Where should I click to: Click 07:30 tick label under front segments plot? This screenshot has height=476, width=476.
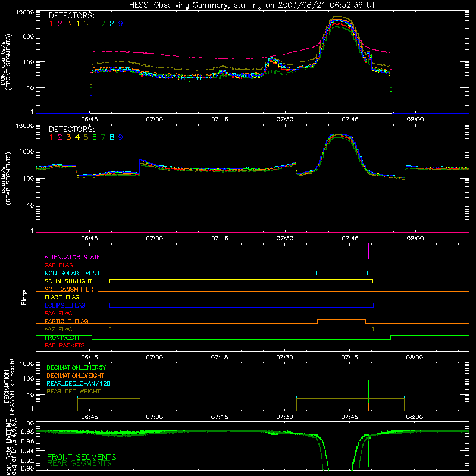pyautogui.click(x=285, y=120)
